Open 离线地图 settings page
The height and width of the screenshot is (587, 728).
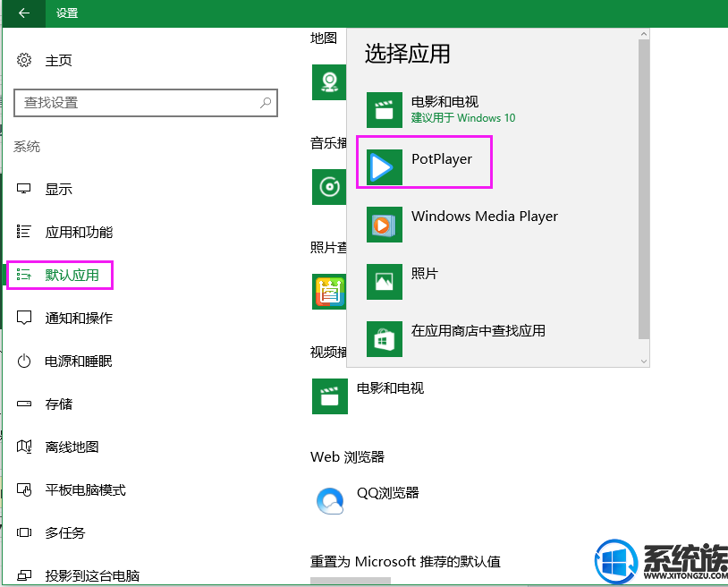click(72, 447)
